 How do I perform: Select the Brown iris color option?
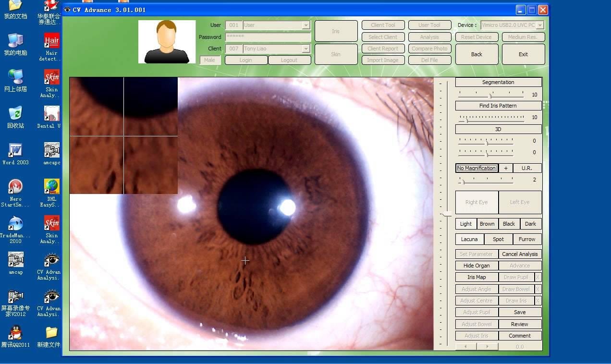(x=487, y=224)
